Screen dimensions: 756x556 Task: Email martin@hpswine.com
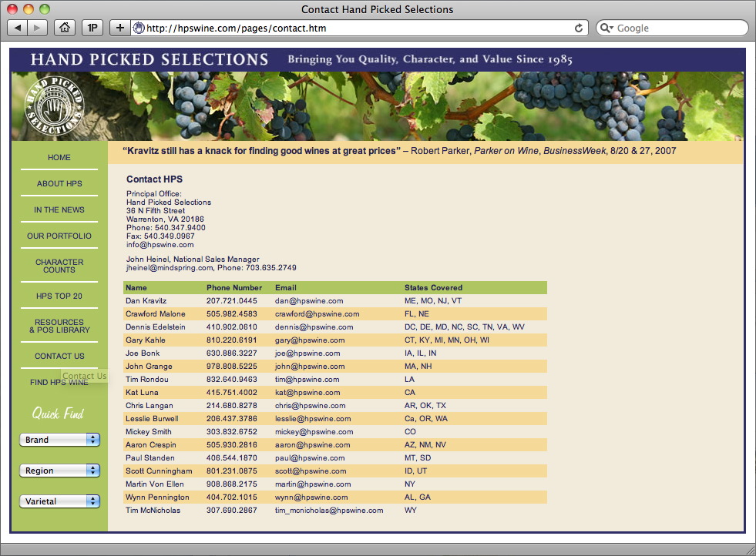pos(313,484)
